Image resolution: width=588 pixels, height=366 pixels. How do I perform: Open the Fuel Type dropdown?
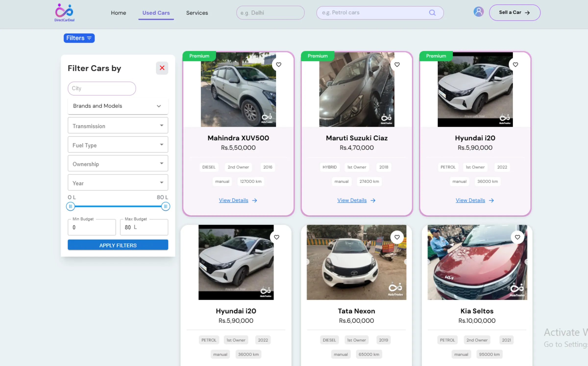coord(118,144)
